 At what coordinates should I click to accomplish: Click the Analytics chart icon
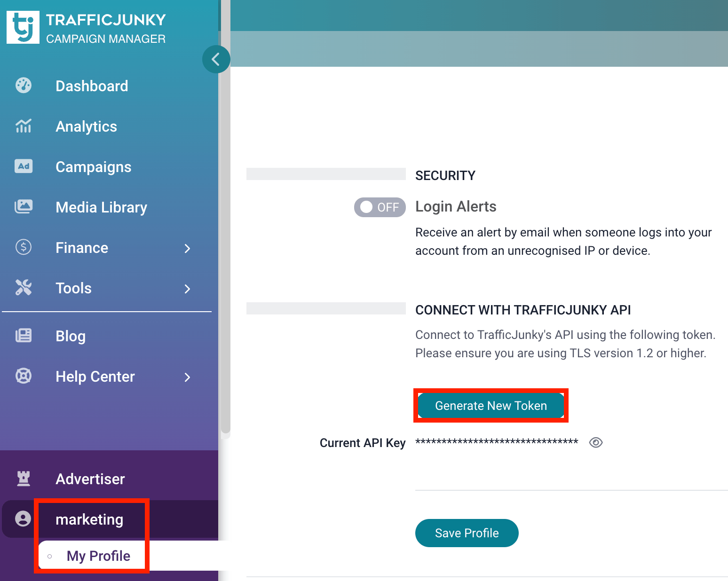[x=24, y=126]
